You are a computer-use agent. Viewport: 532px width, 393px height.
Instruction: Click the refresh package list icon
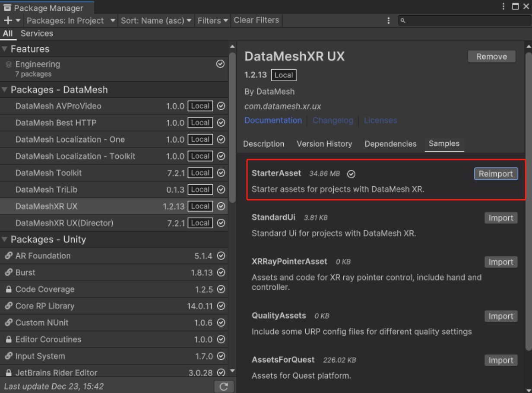pyautogui.click(x=224, y=387)
